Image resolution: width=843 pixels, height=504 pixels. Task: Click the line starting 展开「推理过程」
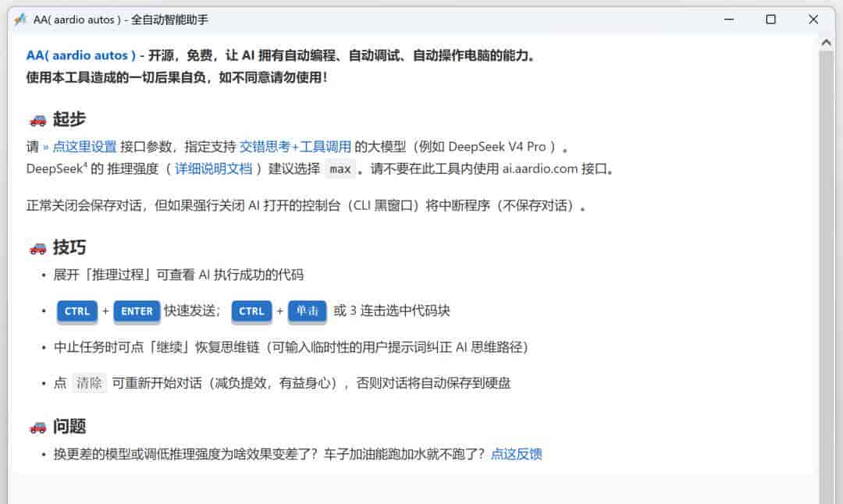(x=179, y=275)
